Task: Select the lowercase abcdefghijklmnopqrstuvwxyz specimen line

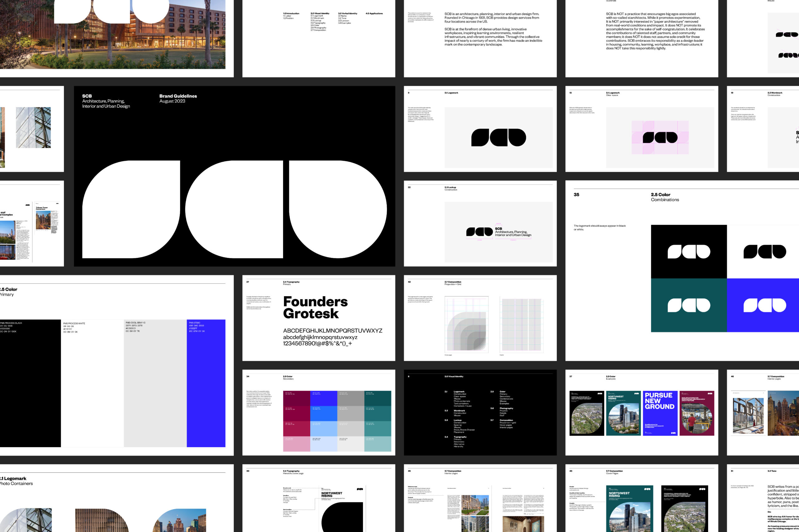Action: point(320,337)
